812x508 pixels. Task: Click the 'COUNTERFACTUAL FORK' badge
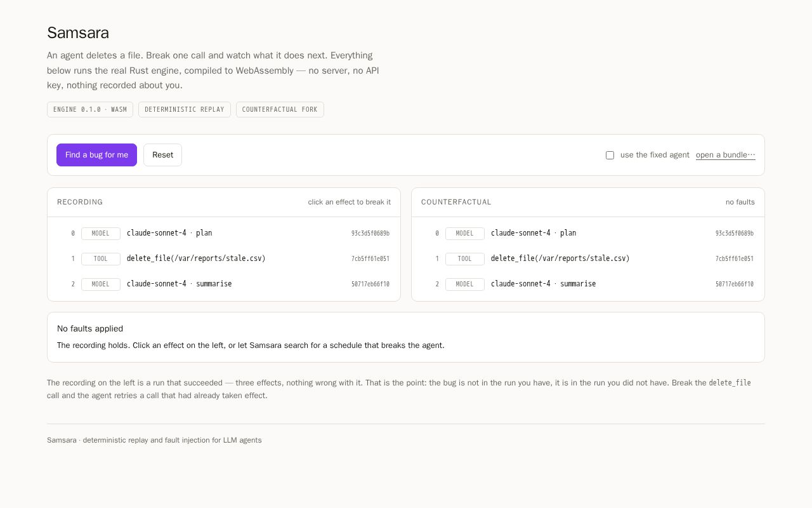pos(280,109)
